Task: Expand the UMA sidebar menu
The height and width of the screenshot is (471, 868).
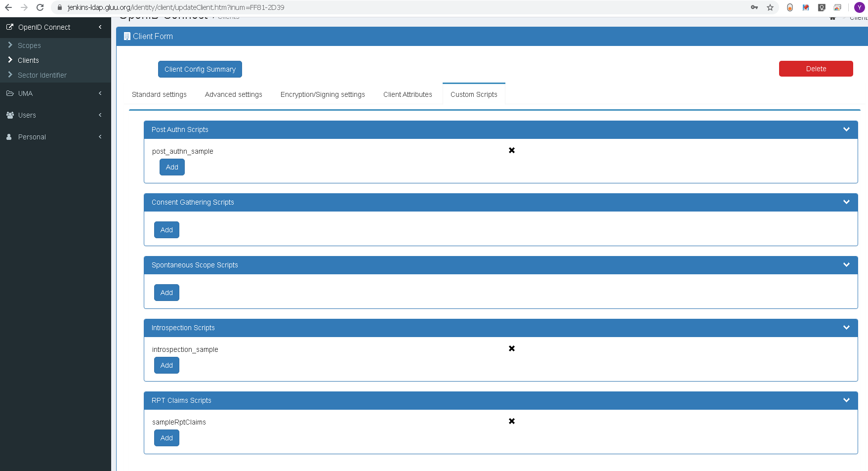Action: pos(54,93)
